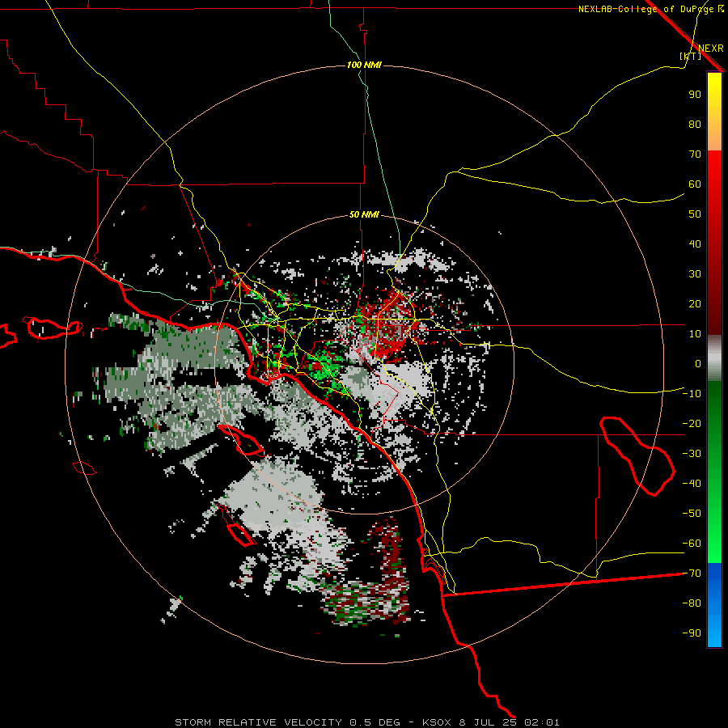Click the positive 70 value on the velocity scale
728x728 pixels.
click(x=695, y=154)
